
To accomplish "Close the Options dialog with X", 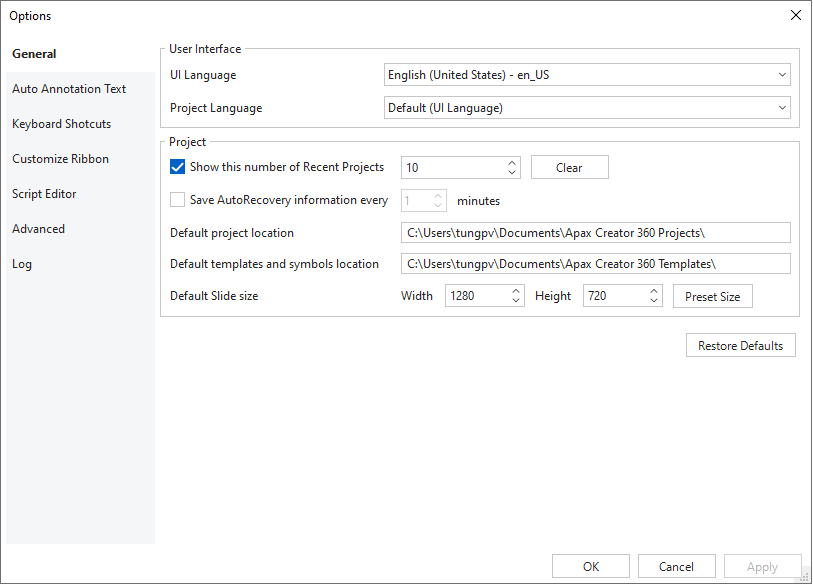I will [x=796, y=15].
